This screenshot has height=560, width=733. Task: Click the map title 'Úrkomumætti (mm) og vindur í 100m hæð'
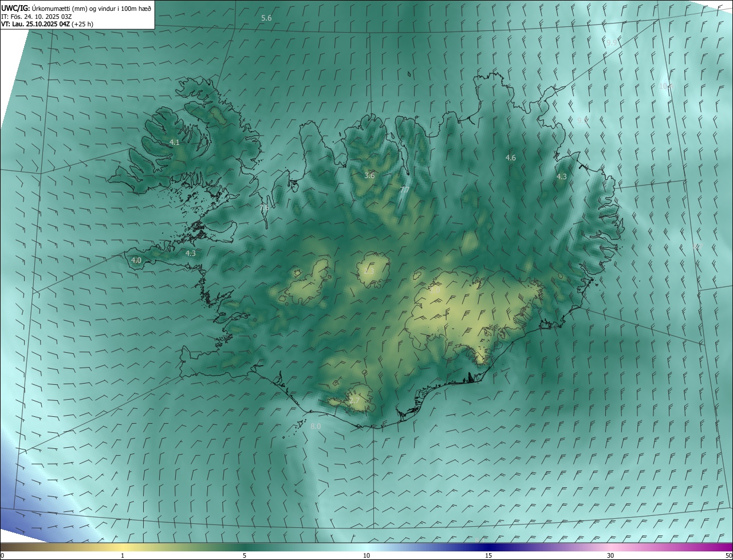pos(92,8)
